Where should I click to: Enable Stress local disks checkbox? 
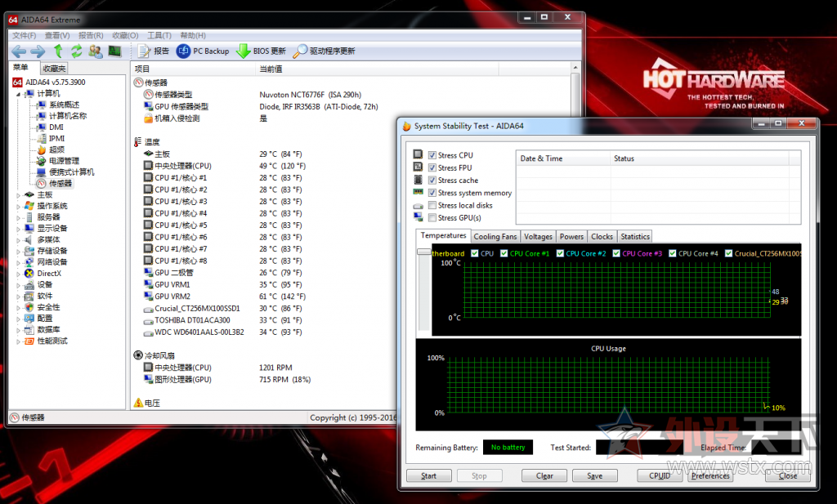coord(432,205)
